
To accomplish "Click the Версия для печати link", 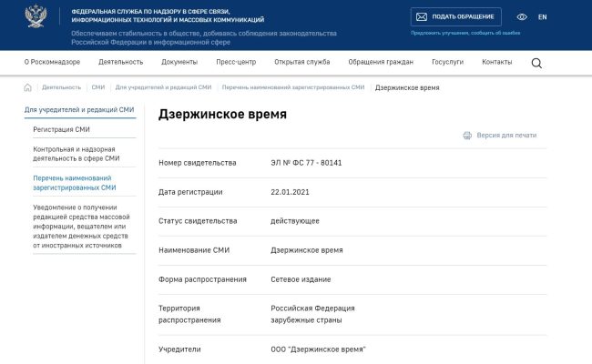I will point(506,135).
